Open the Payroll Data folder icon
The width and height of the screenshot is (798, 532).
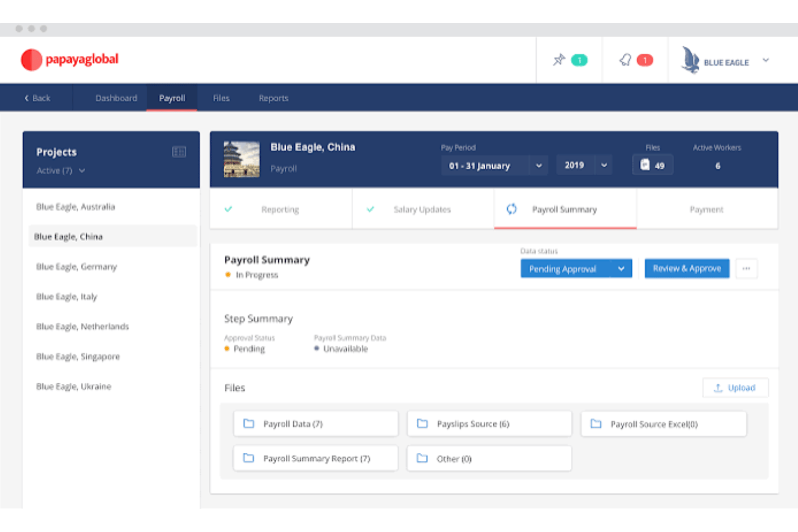click(249, 424)
